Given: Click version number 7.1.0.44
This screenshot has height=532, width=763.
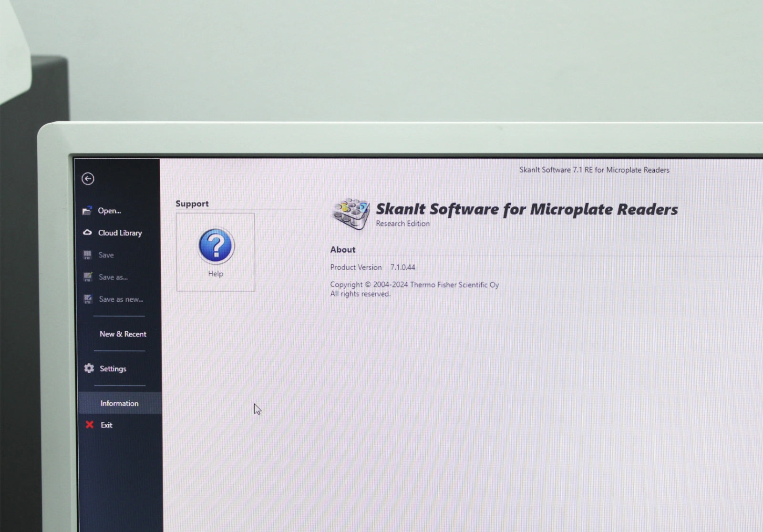Looking at the screenshot, I should [x=403, y=267].
